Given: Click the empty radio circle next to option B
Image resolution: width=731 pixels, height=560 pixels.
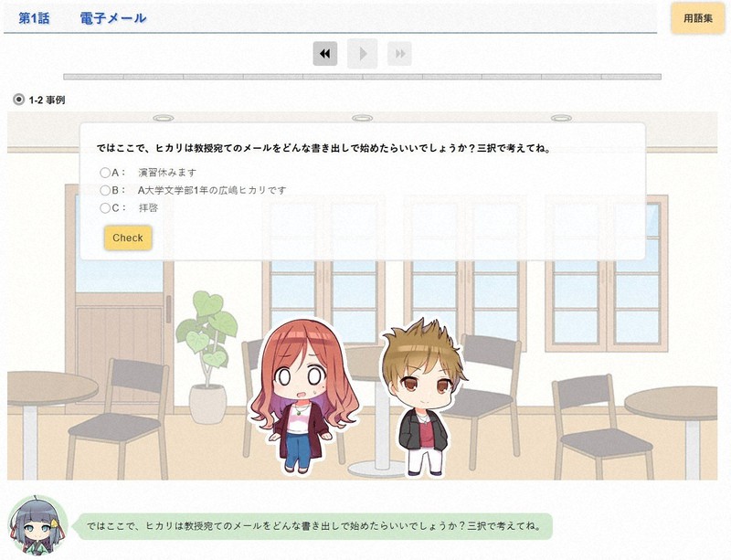Looking at the screenshot, I should pos(104,189).
